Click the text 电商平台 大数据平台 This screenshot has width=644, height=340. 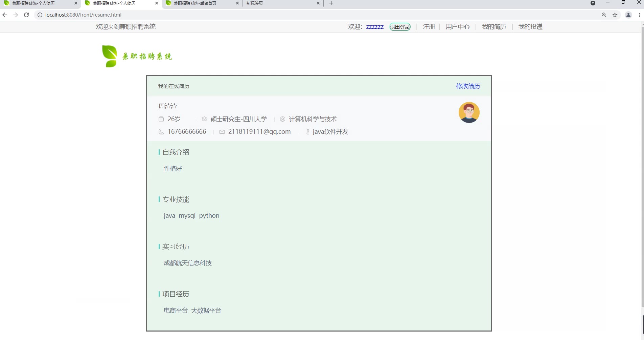[x=192, y=311]
